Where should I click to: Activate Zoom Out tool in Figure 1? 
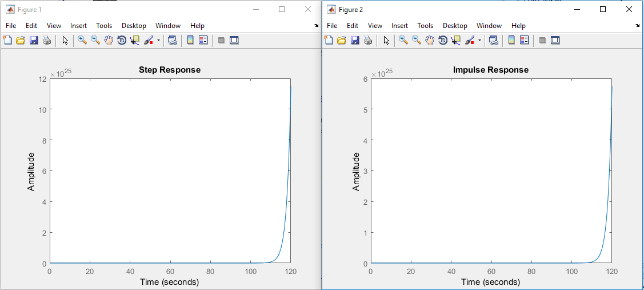95,40
